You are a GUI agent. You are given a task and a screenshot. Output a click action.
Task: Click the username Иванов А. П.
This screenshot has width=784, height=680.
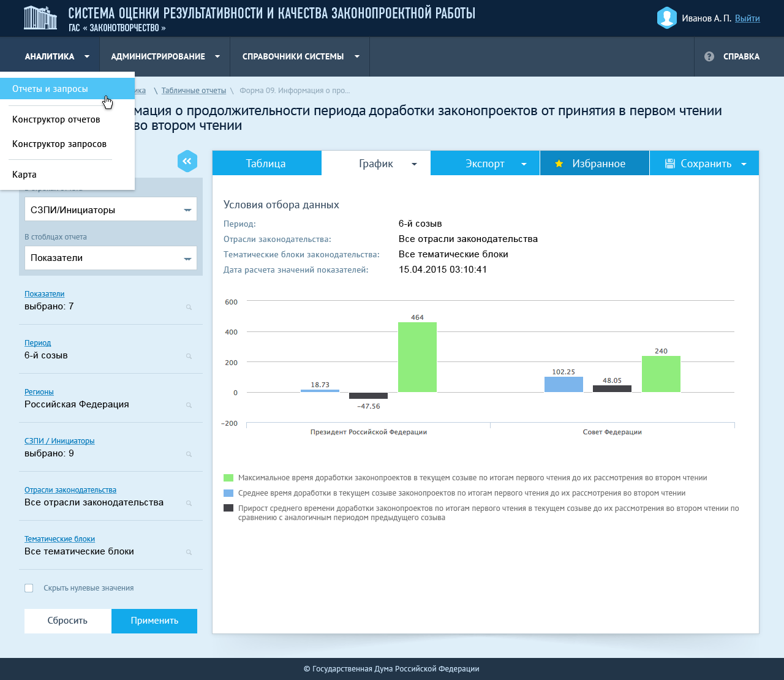[706, 18]
